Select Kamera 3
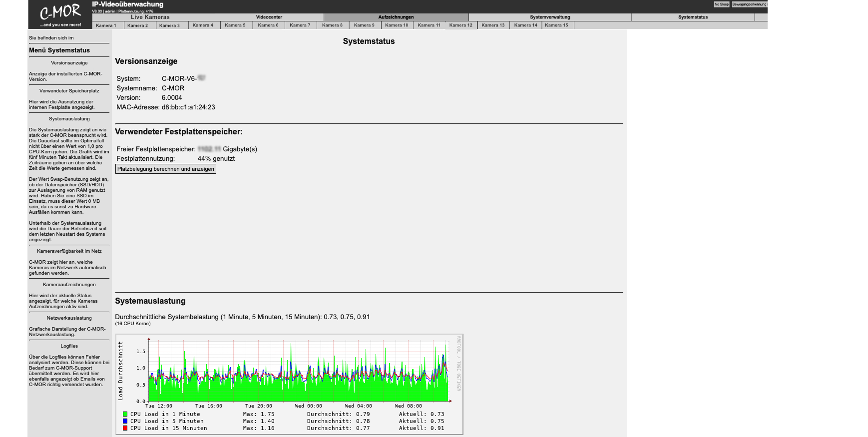 169,25
